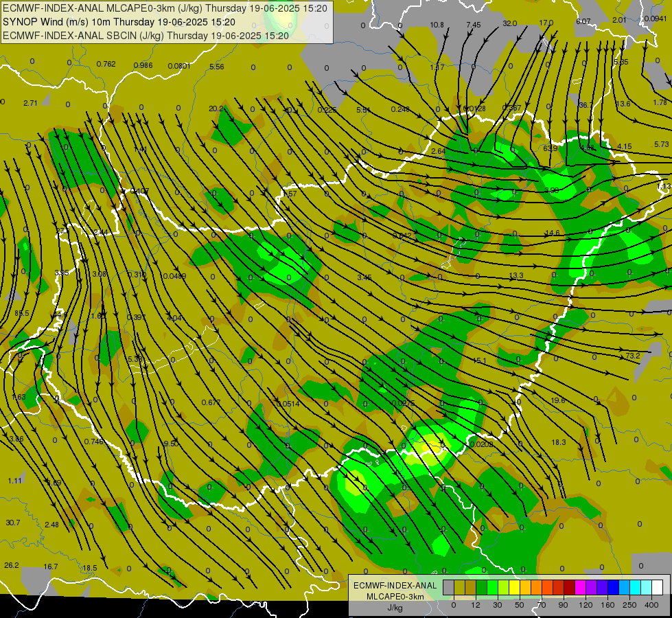Pick the pure blue legend swatch
This screenshot has height=618, width=672.
coord(614,587)
